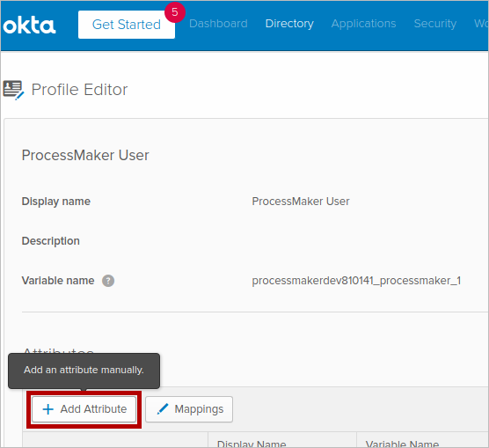Click the Display Name column header
Screen dimensions: 489x448
pos(252,444)
